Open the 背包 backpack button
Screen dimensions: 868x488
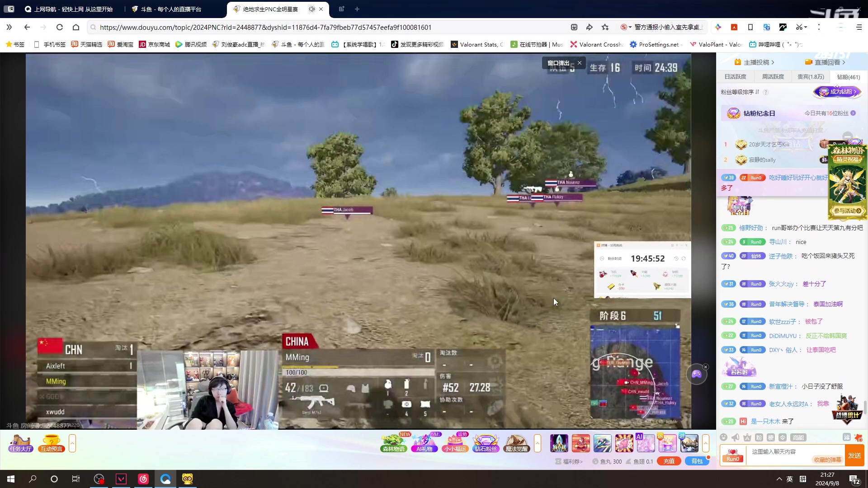697,461
